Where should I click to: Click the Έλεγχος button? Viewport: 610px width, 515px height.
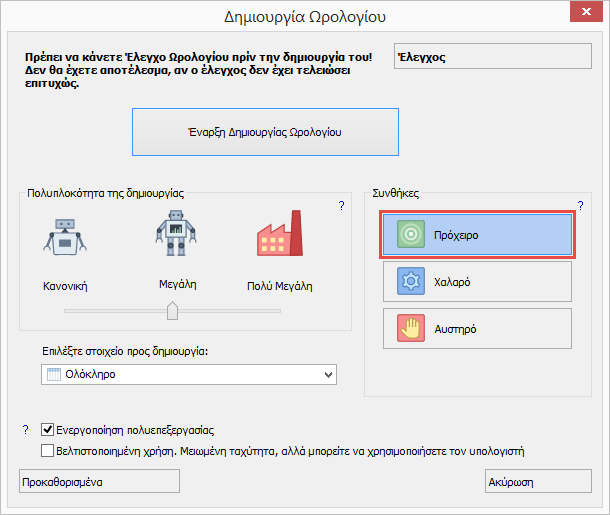click(492, 58)
